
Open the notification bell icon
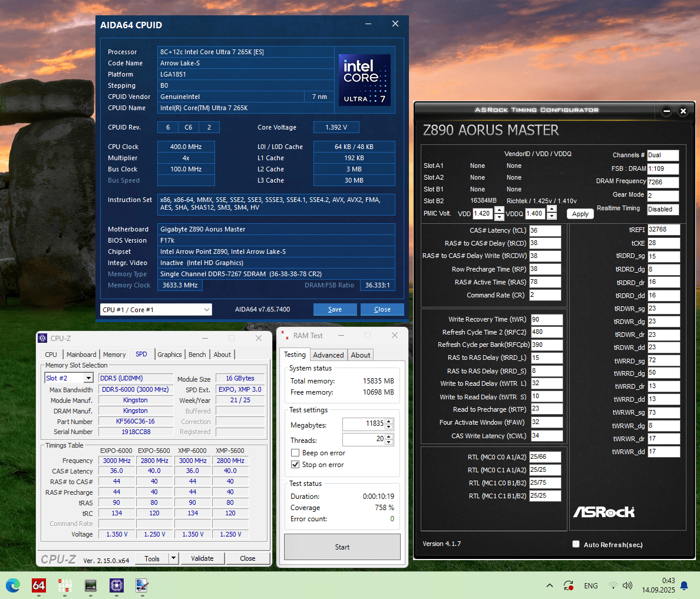pos(684,585)
